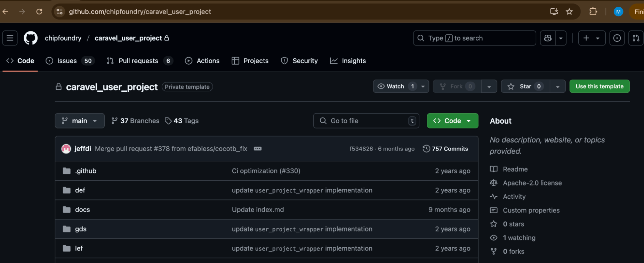Expand the create new plus dropdown

(591, 38)
